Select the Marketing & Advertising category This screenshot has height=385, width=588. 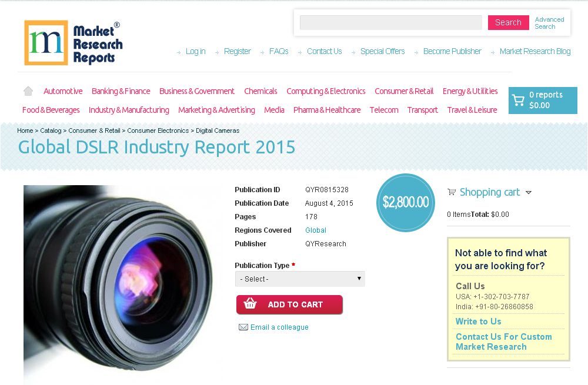tap(216, 110)
